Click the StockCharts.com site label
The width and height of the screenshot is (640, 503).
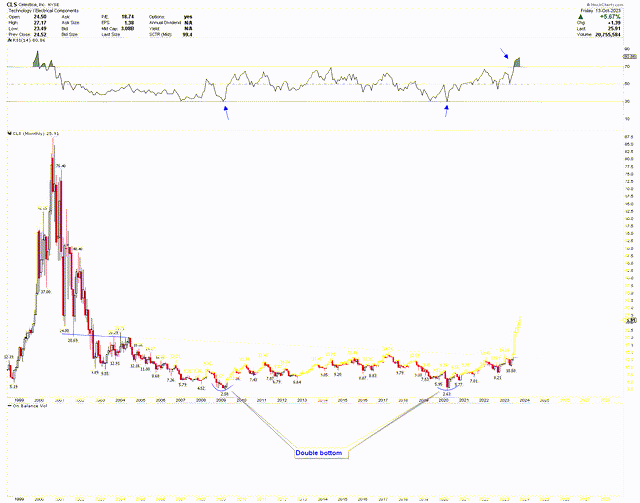pos(604,5)
